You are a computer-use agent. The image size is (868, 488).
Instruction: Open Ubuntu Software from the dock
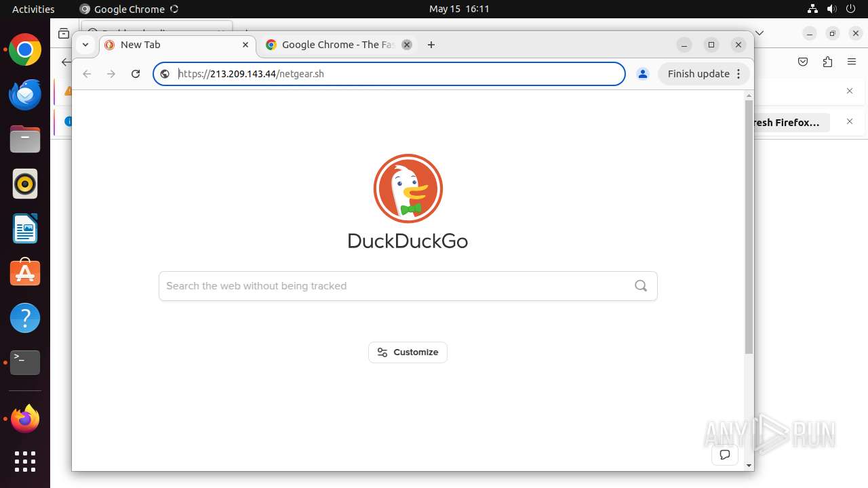pos(25,272)
